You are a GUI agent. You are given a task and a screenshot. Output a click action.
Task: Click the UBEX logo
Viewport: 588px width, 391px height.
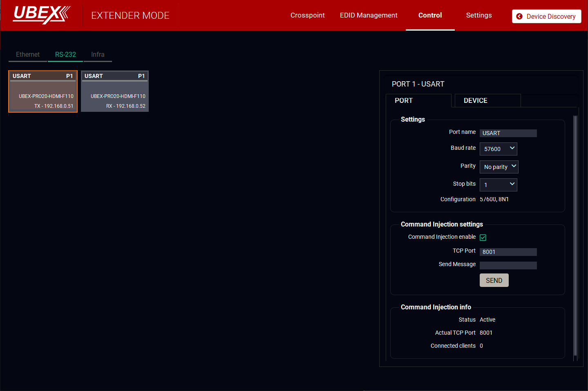[42, 15]
